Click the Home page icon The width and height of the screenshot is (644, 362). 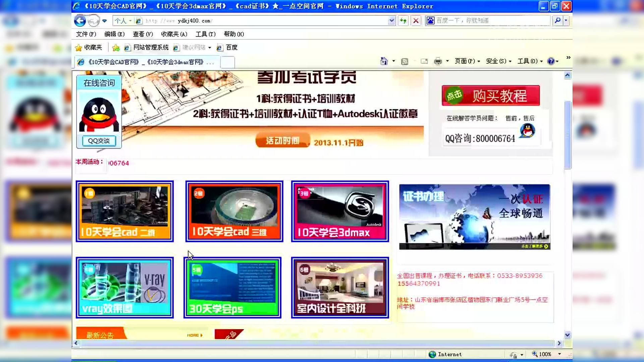pos(384,61)
